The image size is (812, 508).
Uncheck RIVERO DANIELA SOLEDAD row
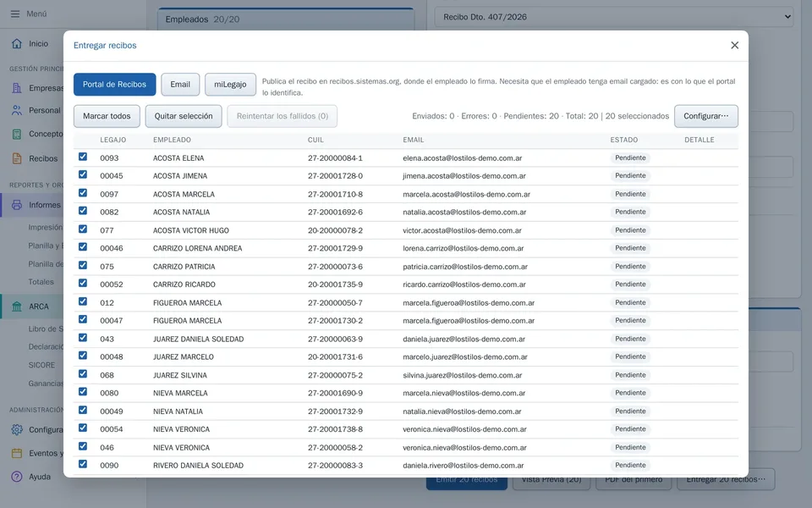pos(83,464)
